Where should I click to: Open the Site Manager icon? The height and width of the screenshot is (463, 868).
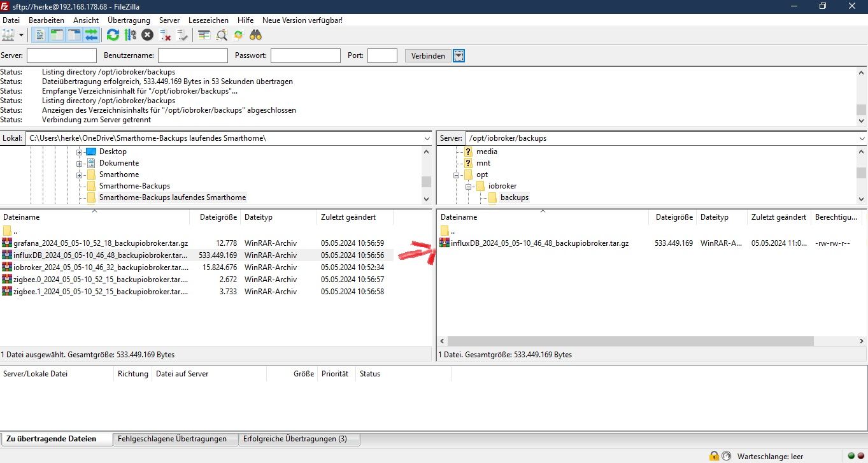click(8, 35)
